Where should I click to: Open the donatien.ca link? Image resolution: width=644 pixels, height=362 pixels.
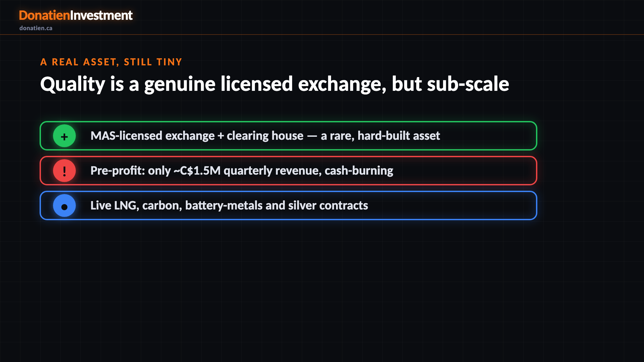36,28
